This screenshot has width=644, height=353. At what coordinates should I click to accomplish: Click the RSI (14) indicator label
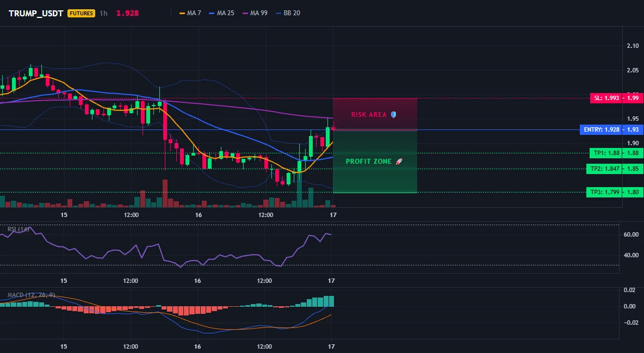click(18, 229)
